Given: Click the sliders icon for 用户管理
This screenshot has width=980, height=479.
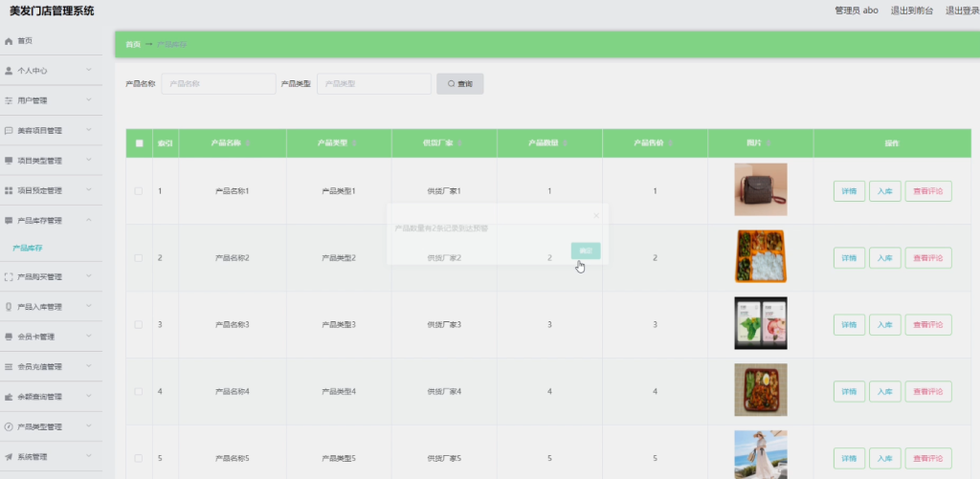Looking at the screenshot, I should tap(9, 100).
